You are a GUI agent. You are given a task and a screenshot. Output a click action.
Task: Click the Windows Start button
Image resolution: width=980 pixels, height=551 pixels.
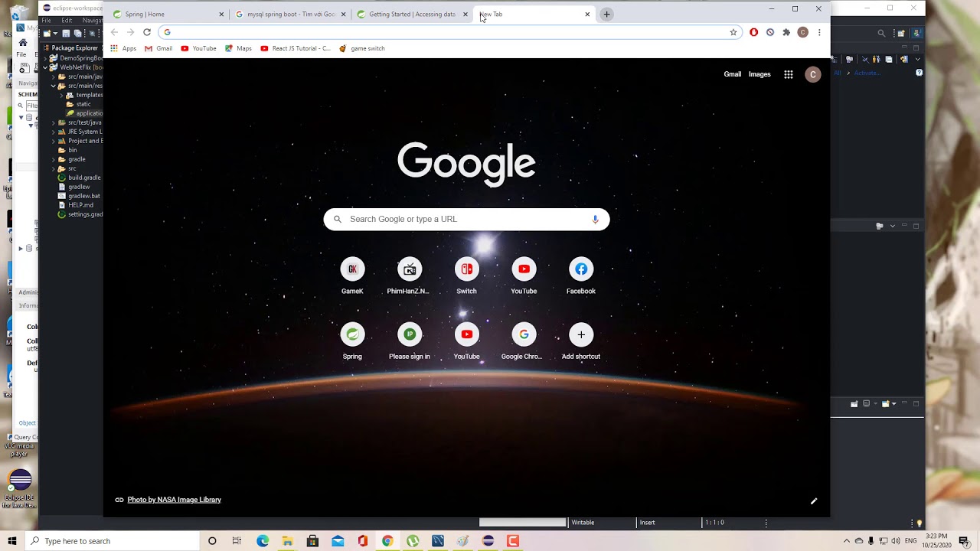11,541
